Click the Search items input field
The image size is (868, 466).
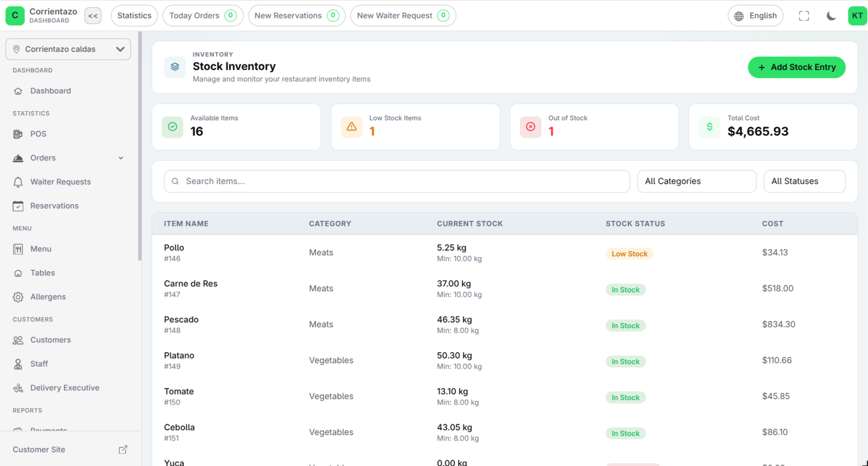[x=397, y=181]
